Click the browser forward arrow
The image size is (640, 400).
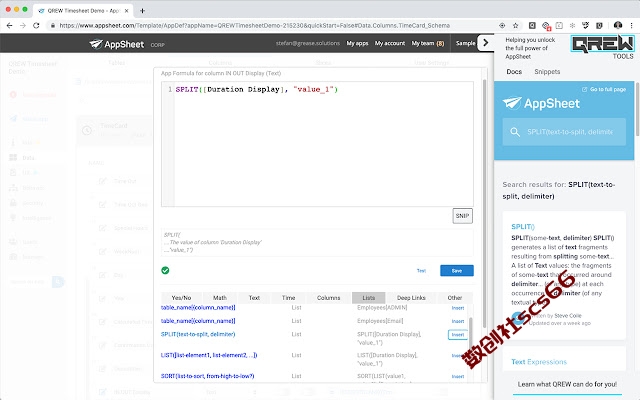[x=23, y=25]
